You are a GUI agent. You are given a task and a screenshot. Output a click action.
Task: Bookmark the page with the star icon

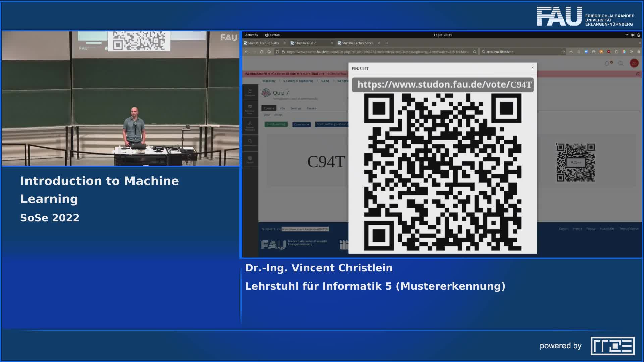tap(474, 52)
